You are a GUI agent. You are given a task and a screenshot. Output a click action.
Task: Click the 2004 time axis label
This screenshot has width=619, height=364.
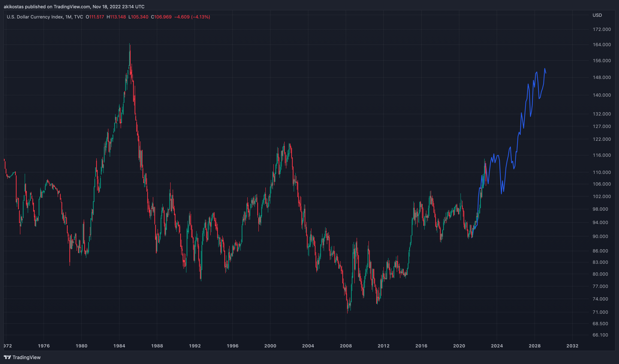(x=308, y=346)
